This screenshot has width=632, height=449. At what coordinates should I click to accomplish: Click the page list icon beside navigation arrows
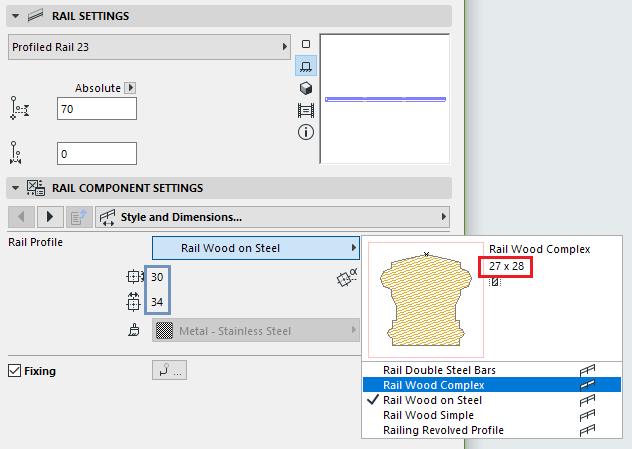click(79, 217)
